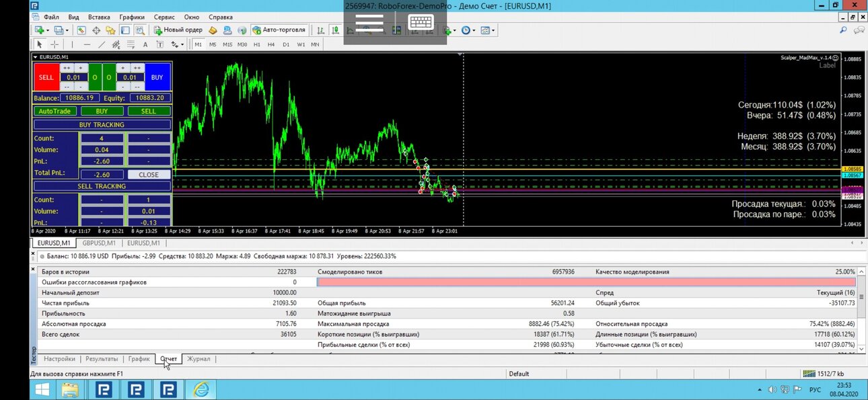868x400 pixels.
Task: Select the crosshair tool
Action: tap(55, 44)
